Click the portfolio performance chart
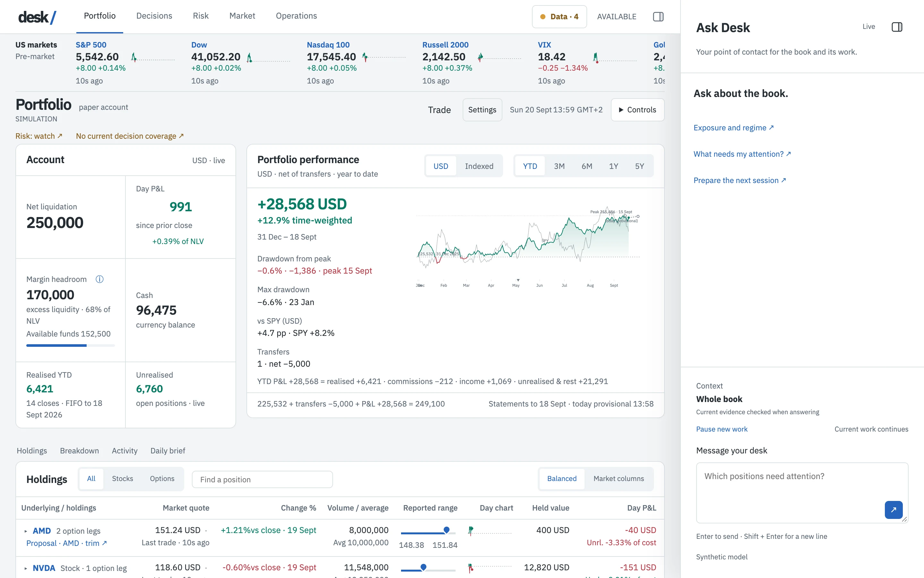The image size is (924, 578). (528, 247)
